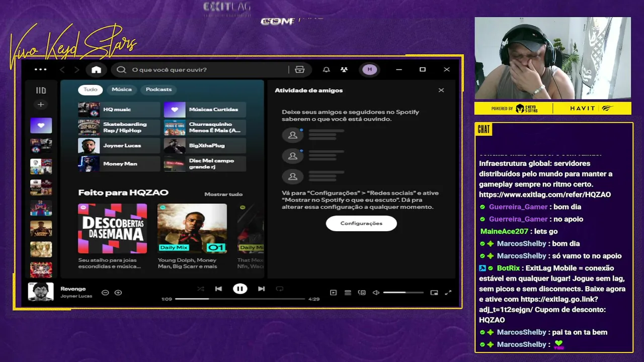The image size is (644, 362).
Task: Toggle Now Playing view icon
Action: pyautogui.click(x=333, y=293)
